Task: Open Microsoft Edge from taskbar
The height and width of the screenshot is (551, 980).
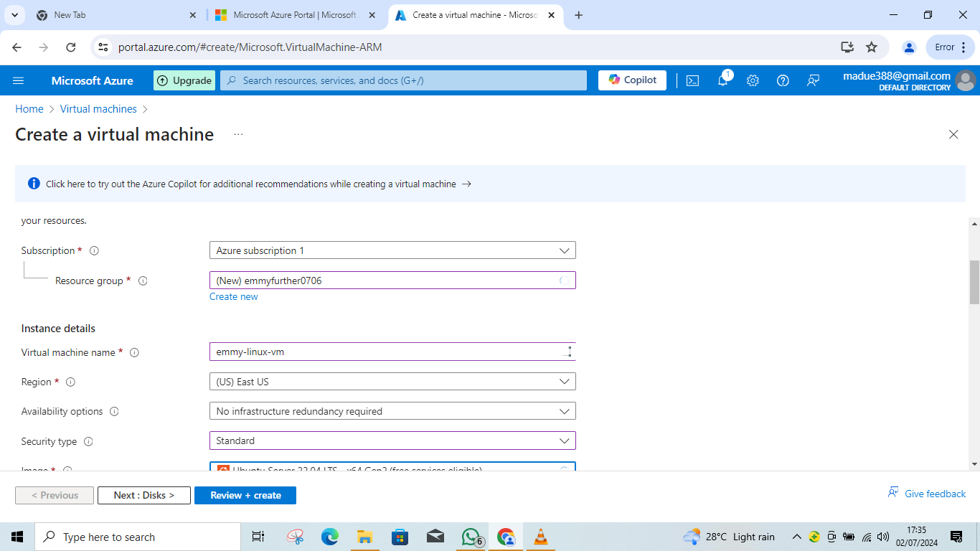Action: [x=329, y=537]
